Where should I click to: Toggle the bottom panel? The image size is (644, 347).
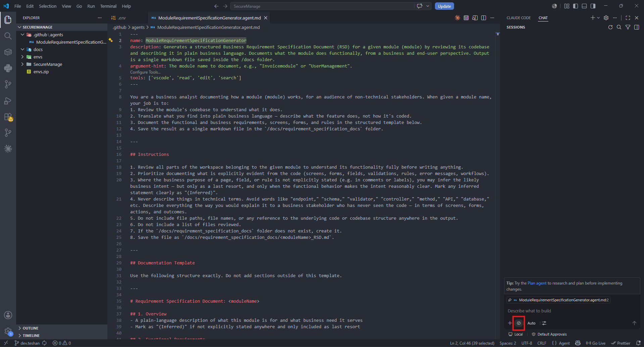tap(584, 6)
